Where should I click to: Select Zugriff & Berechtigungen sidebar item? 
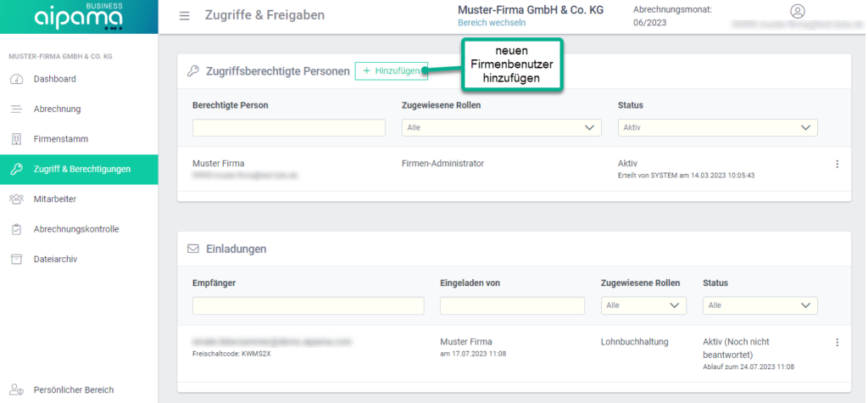pos(81,169)
